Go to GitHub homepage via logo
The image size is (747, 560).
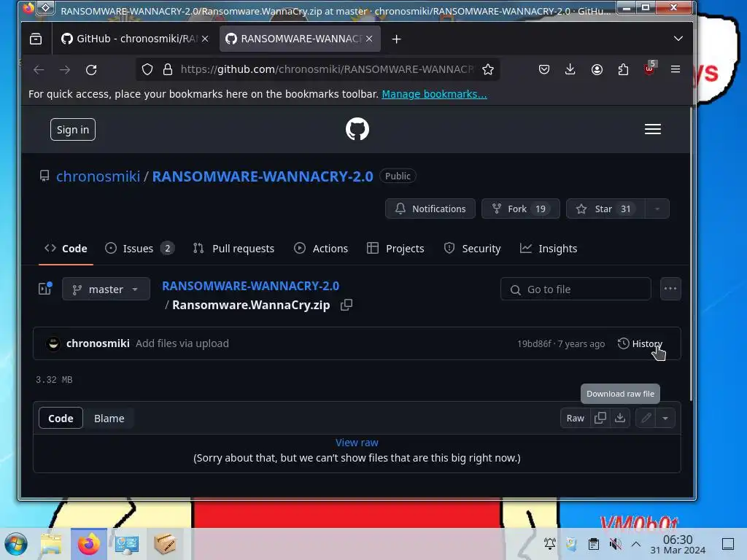[357, 129]
